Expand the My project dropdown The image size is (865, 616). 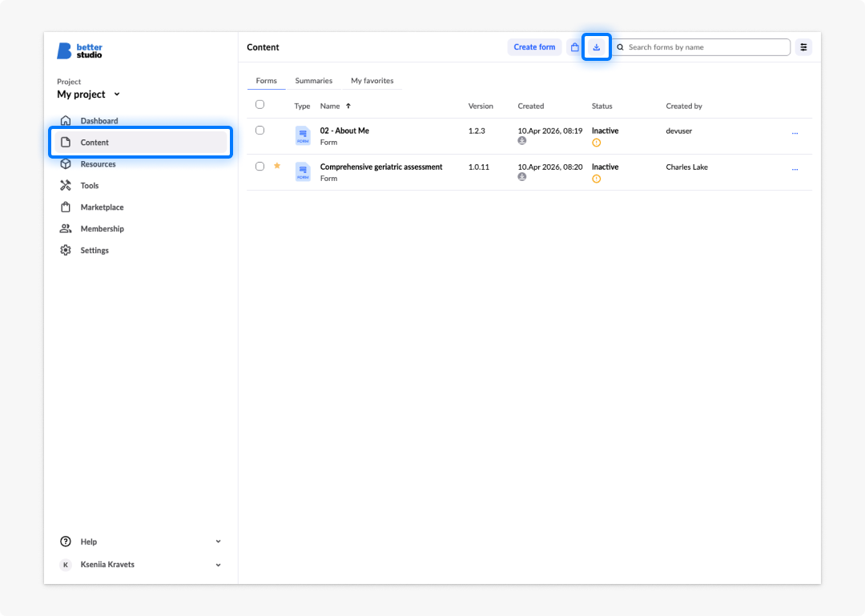click(89, 95)
